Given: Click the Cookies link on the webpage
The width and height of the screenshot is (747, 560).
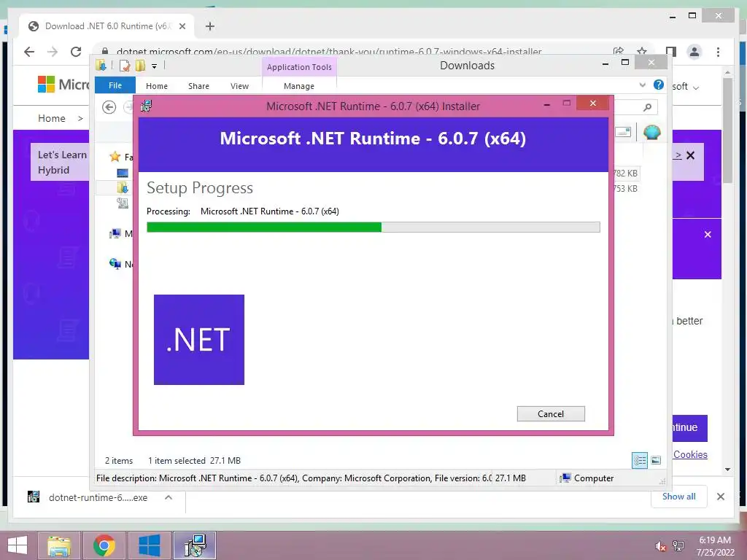Looking at the screenshot, I should pos(690,454).
